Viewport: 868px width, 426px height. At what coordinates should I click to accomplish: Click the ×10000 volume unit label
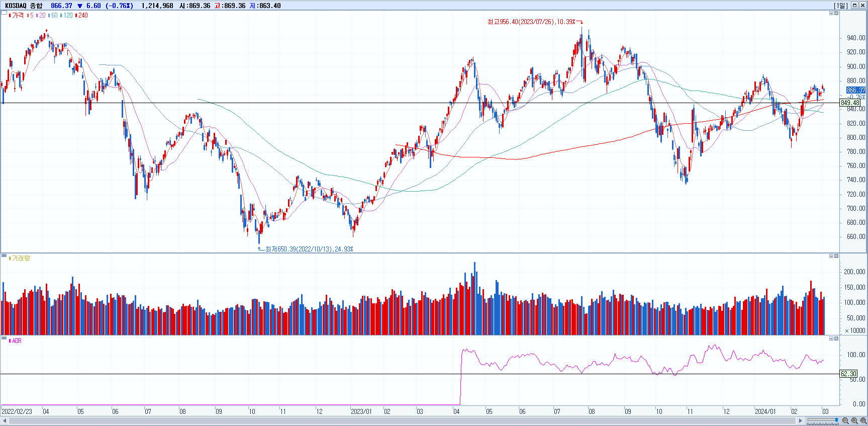855,330
